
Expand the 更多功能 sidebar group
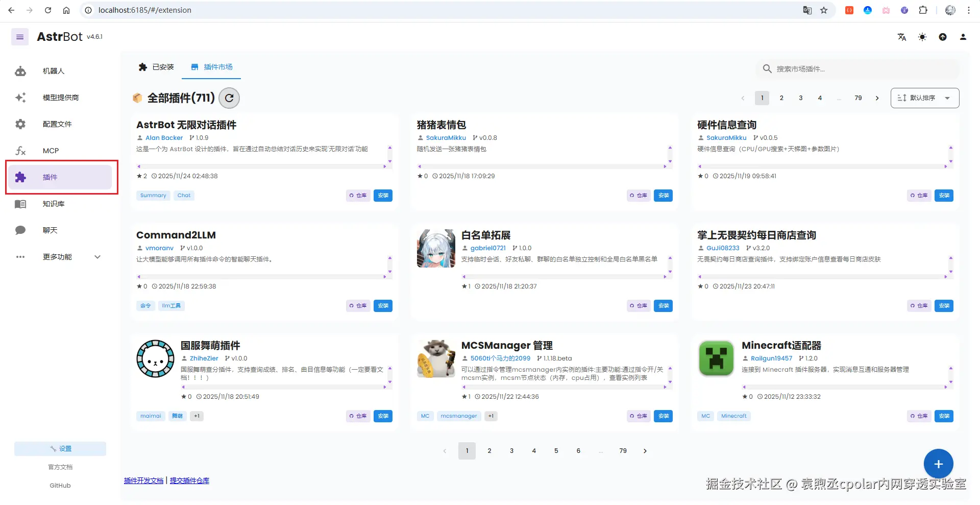click(60, 257)
